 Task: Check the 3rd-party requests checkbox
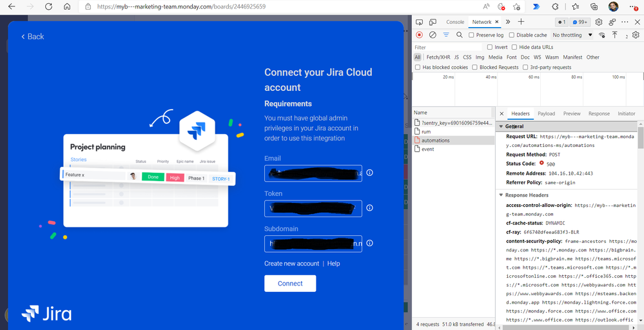point(525,67)
